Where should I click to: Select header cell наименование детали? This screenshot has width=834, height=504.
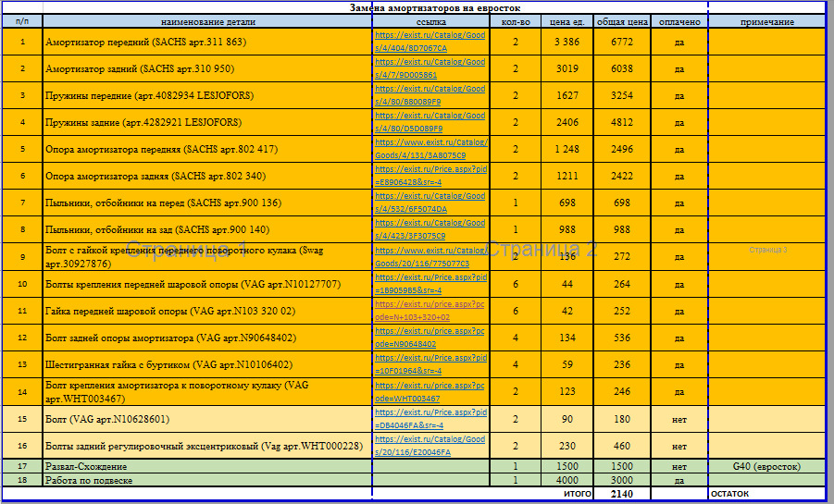point(207,22)
